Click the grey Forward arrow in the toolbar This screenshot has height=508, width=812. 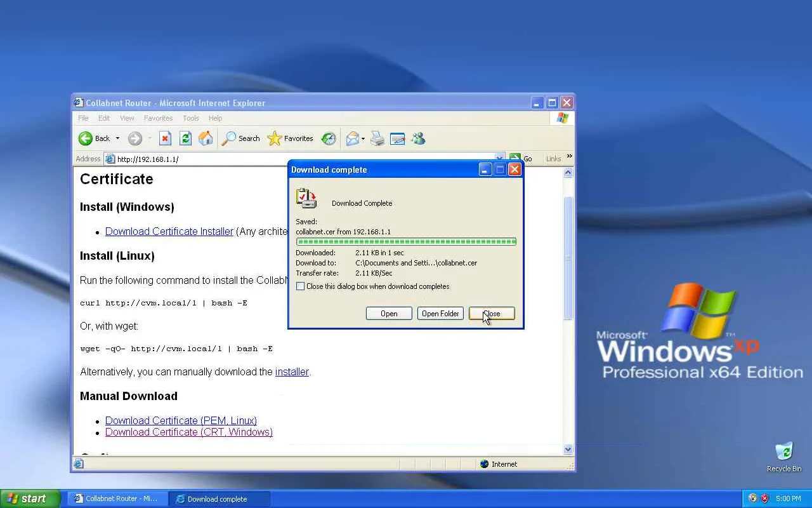tap(134, 138)
